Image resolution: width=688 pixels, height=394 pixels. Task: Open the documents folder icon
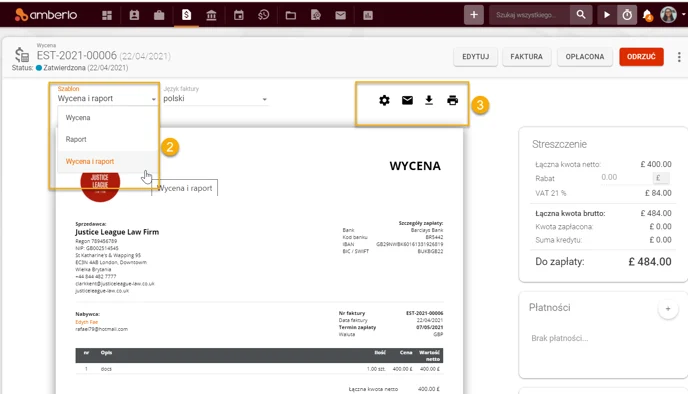pyautogui.click(x=290, y=15)
